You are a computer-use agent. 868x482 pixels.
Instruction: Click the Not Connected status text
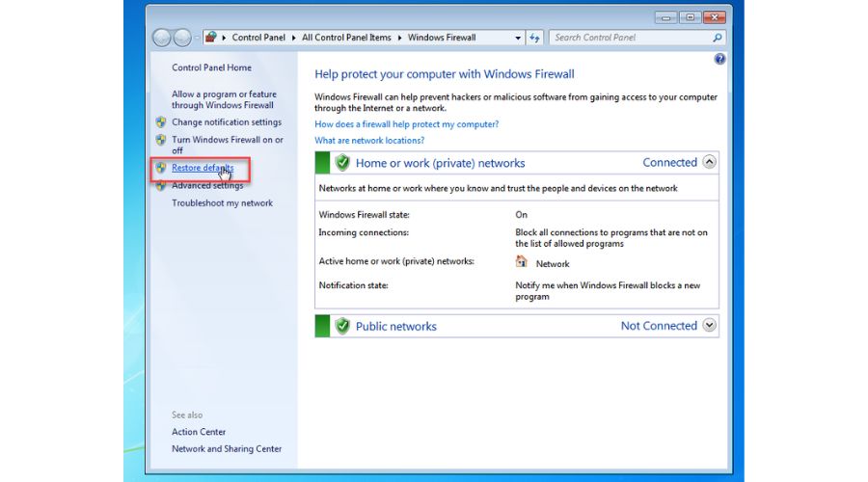(659, 326)
